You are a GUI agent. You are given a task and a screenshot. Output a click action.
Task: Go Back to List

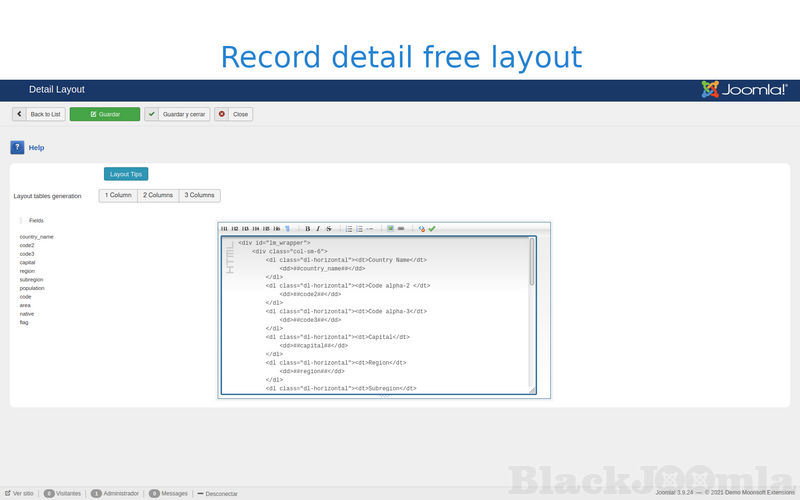(x=39, y=114)
